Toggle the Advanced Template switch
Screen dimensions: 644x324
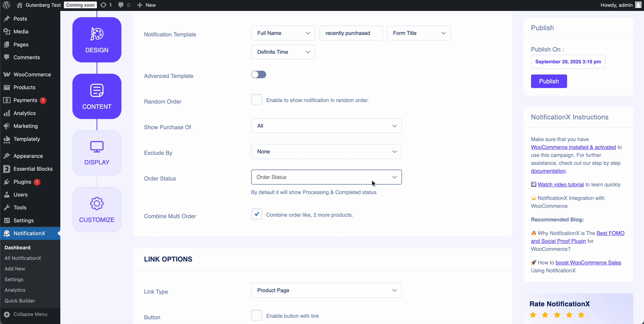click(258, 74)
